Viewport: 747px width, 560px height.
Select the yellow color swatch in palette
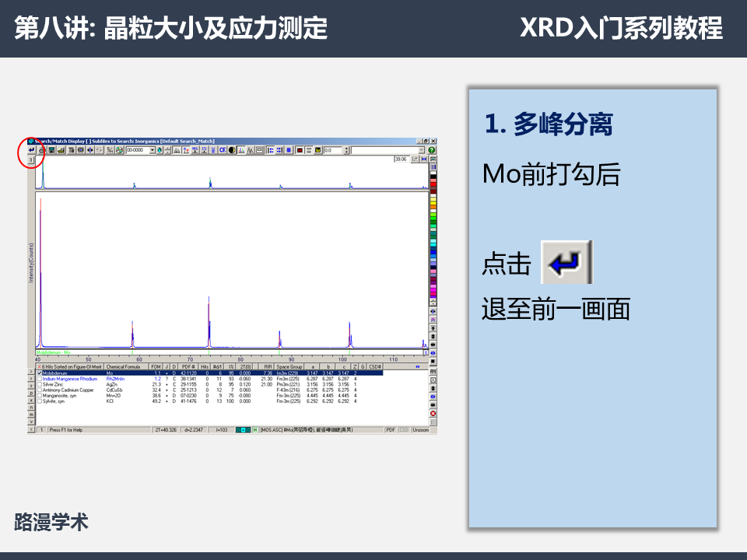tap(433, 203)
